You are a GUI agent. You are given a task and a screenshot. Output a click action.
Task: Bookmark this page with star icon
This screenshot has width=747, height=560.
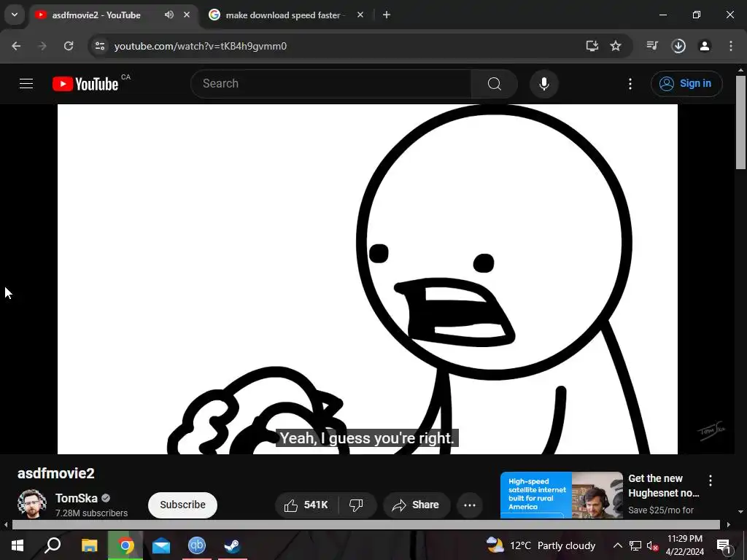coord(616,46)
